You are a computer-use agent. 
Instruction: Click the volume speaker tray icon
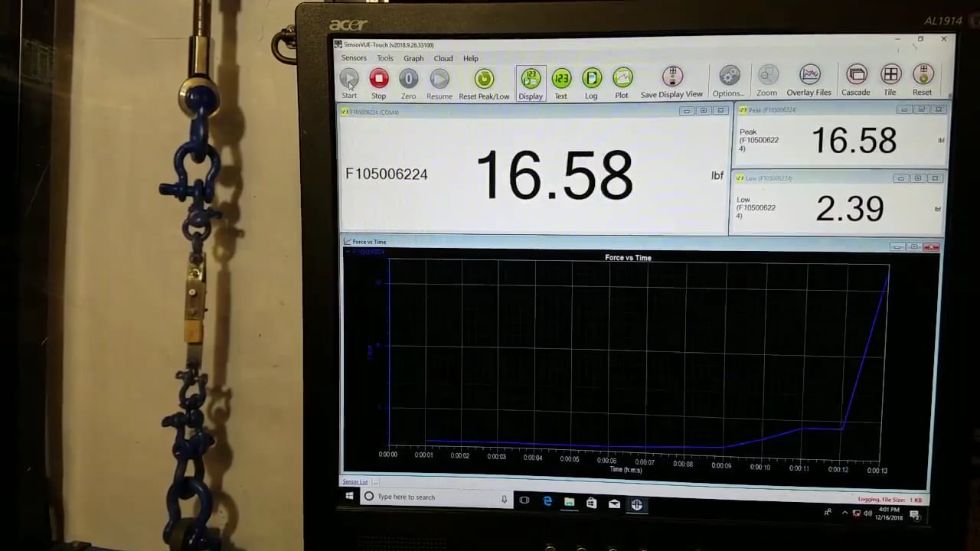point(866,514)
